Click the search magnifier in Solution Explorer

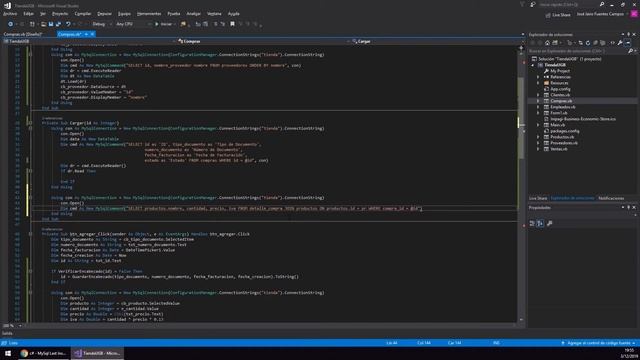(630, 51)
